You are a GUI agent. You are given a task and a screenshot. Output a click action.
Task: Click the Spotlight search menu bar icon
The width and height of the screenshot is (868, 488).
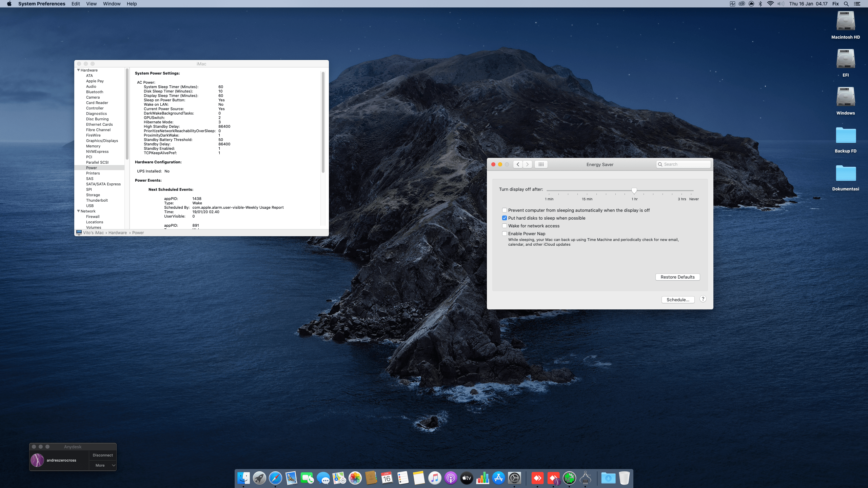(846, 4)
